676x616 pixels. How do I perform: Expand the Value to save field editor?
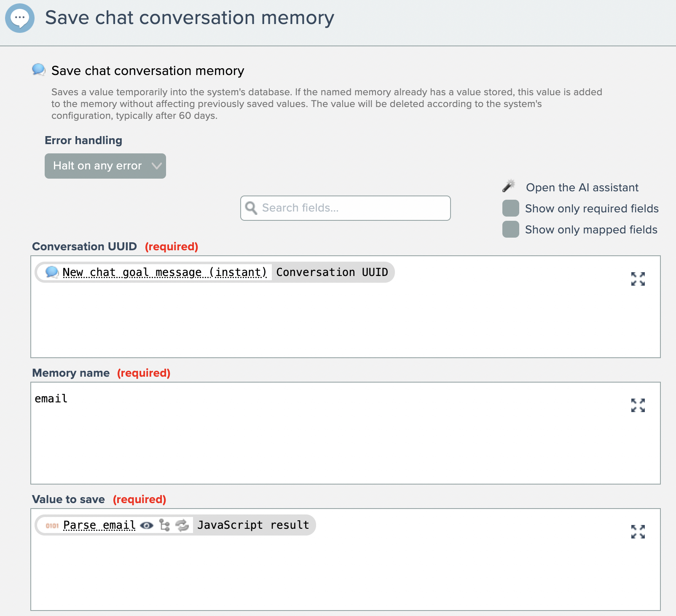tap(638, 532)
